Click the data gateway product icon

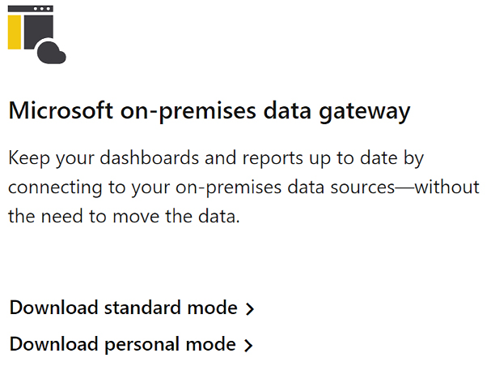[37, 34]
